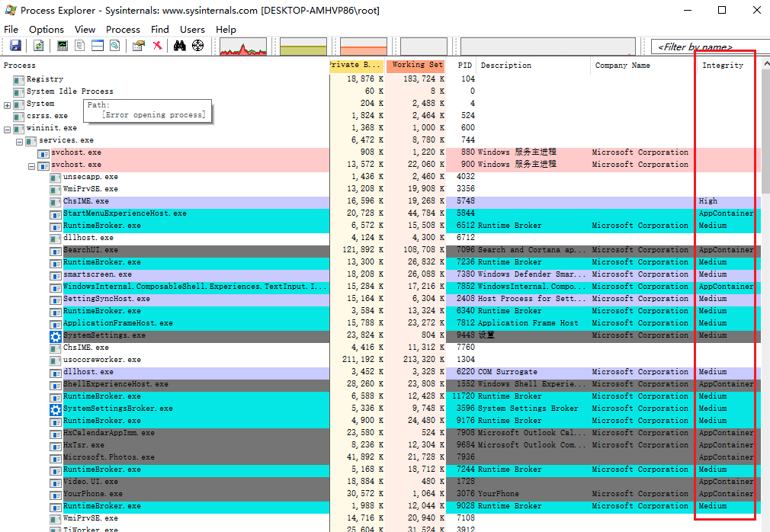
Task: Open the View menu
Action: [x=85, y=30]
